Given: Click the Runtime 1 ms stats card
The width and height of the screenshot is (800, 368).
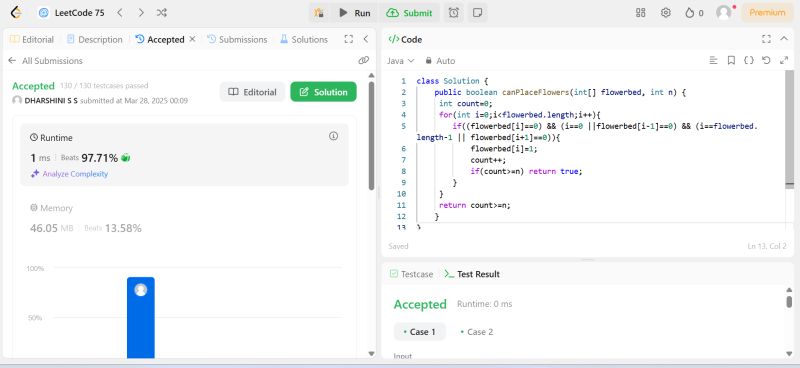Looking at the screenshot, I should (184, 154).
